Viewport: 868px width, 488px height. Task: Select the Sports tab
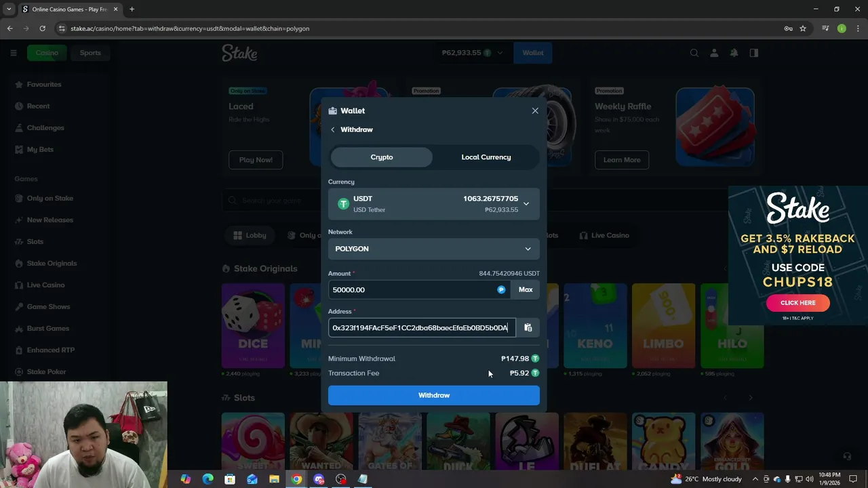(90, 53)
